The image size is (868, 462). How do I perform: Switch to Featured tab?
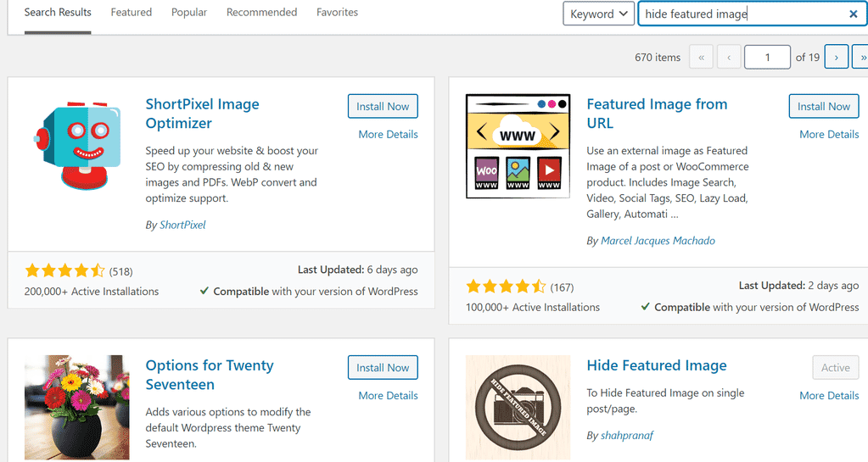[132, 12]
